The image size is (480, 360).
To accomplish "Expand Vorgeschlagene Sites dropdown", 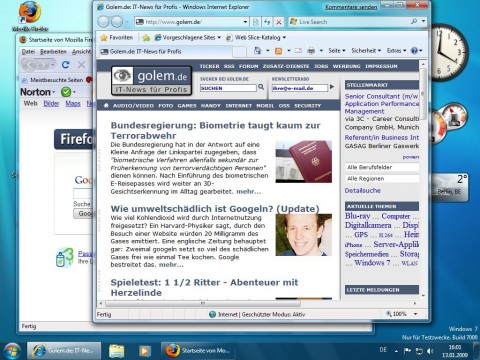I will [x=219, y=38].
